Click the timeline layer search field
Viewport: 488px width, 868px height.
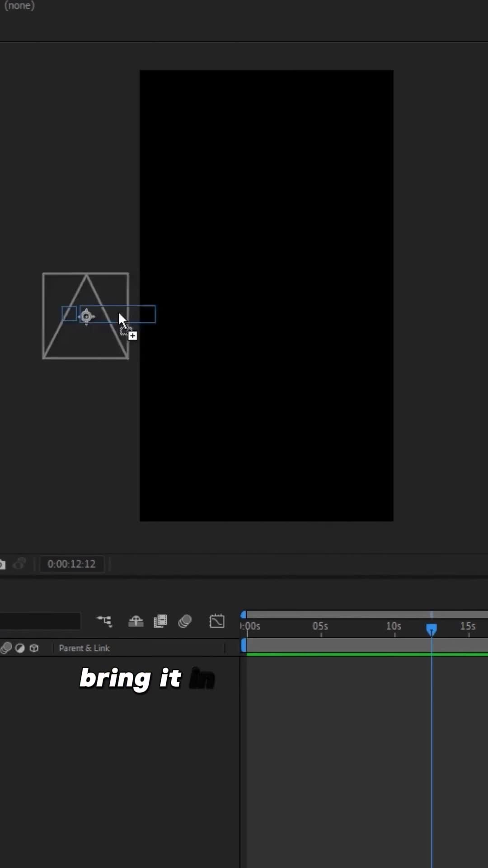pos(40,621)
